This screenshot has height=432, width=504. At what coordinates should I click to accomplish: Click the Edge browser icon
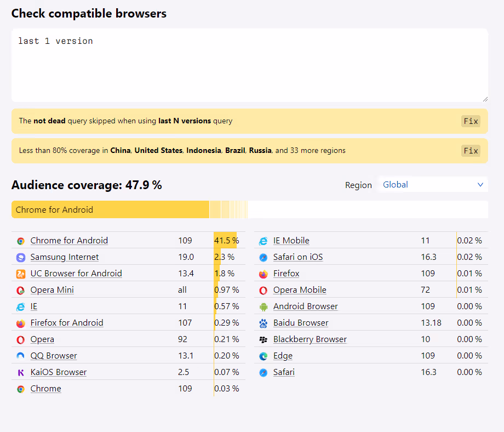(264, 356)
